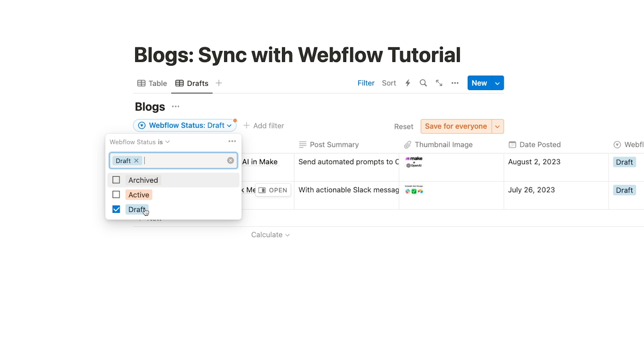
Task: Open the Slack thumbnail image
Action: (x=414, y=189)
